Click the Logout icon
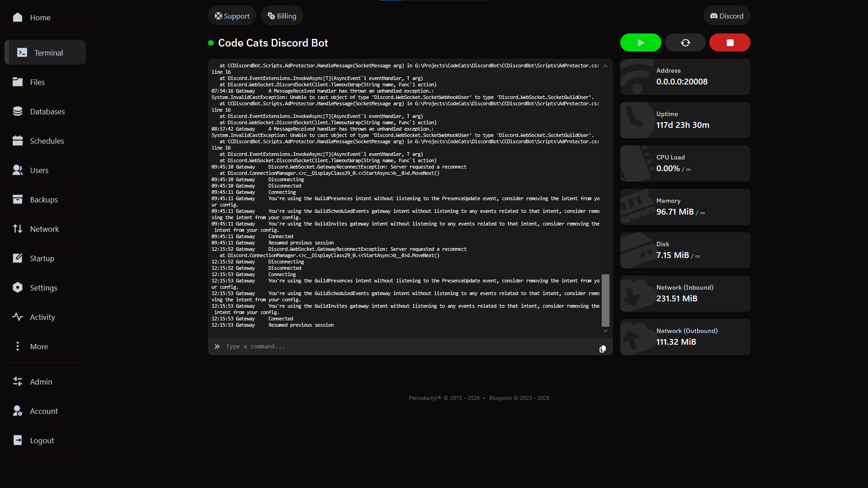Image resolution: width=868 pixels, height=488 pixels. (x=18, y=440)
